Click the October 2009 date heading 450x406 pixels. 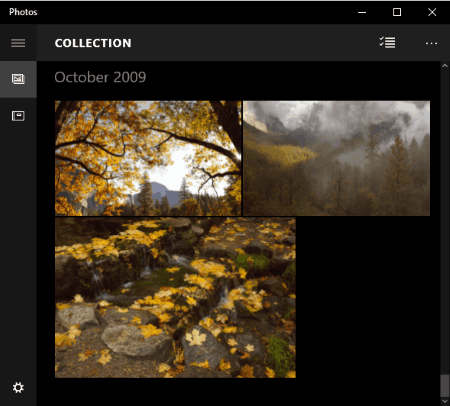pos(100,77)
